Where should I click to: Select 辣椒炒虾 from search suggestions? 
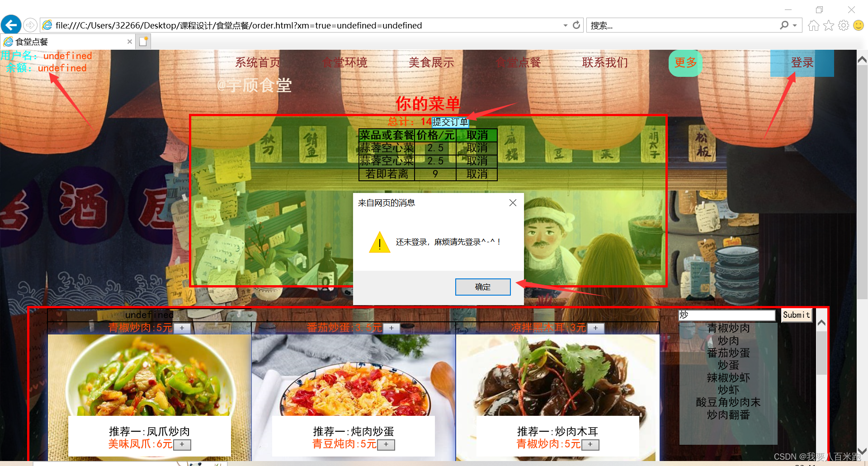tap(728, 377)
